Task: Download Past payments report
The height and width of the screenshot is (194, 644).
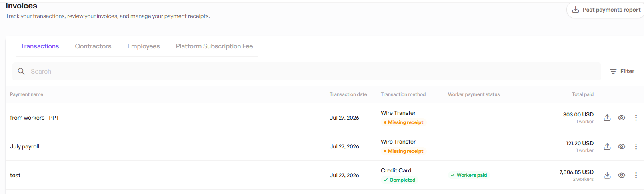Action: (606, 10)
